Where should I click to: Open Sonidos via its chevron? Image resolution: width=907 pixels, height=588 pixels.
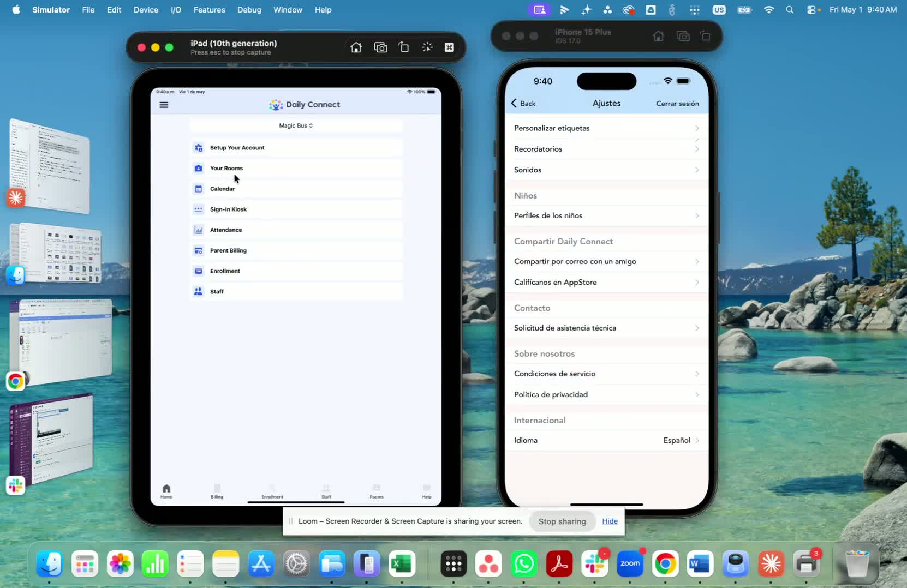point(697,170)
